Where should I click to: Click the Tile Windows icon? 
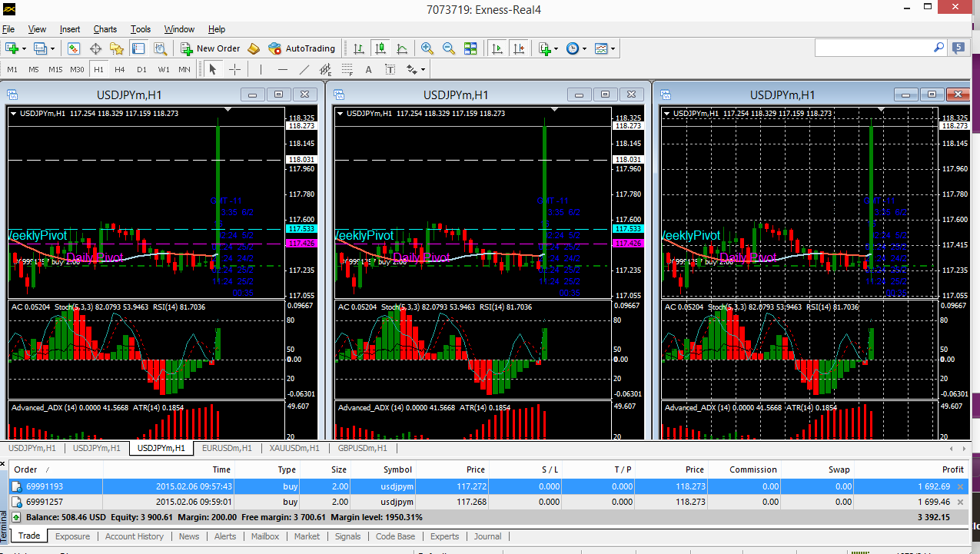click(470, 48)
